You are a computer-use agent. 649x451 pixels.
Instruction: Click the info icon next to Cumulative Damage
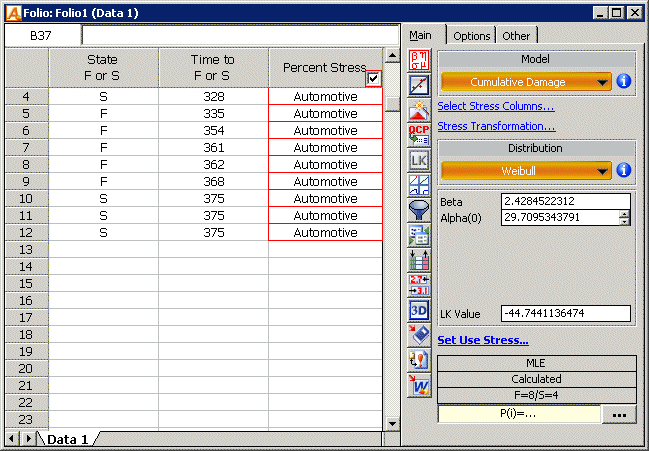624,81
